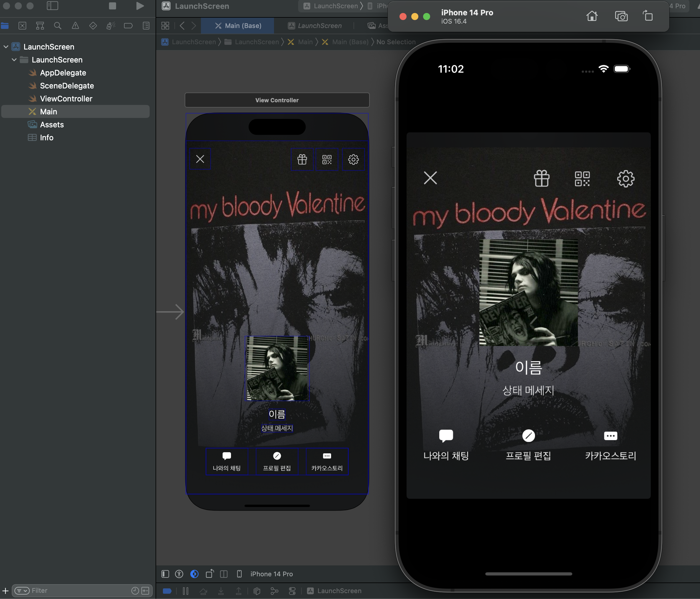Select the gift icon in storyboard canvas
The width and height of the screenshot is (700, 599).
tap(302, 159)
